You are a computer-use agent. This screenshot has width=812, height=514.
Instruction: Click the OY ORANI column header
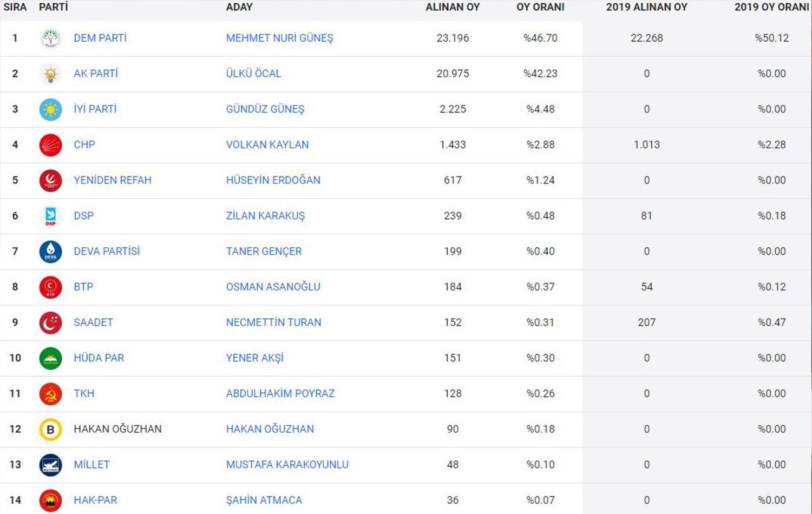coord(540,8)
